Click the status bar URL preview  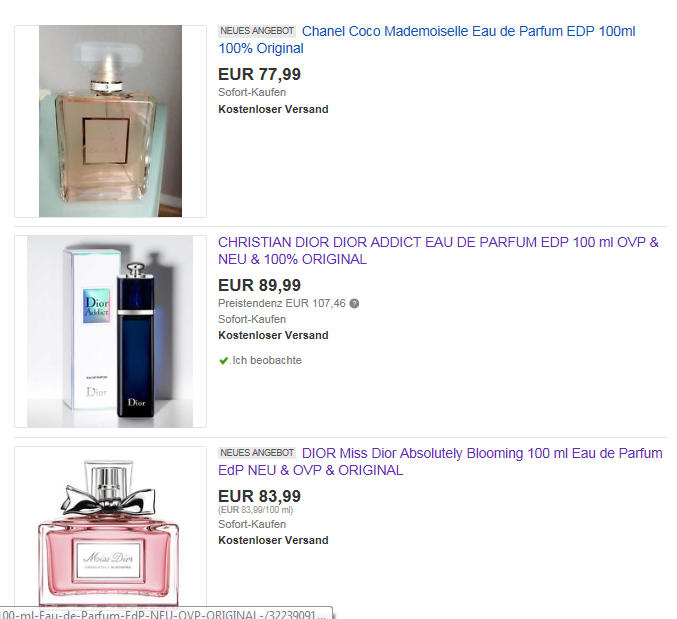point(166,613)
